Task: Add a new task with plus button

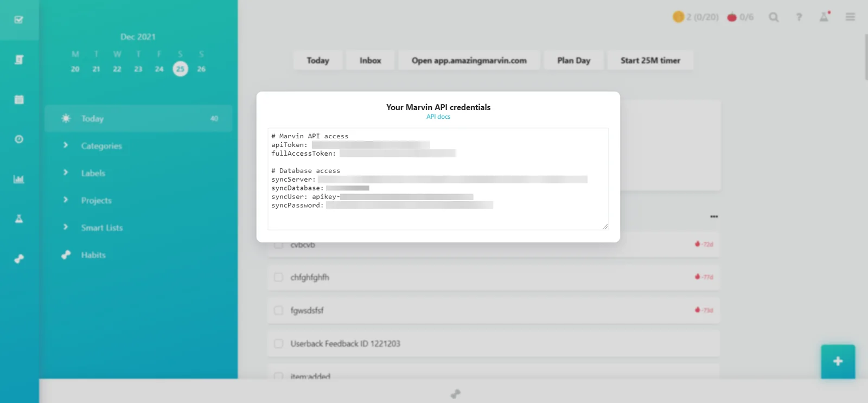Action: (x=838, y=361)
